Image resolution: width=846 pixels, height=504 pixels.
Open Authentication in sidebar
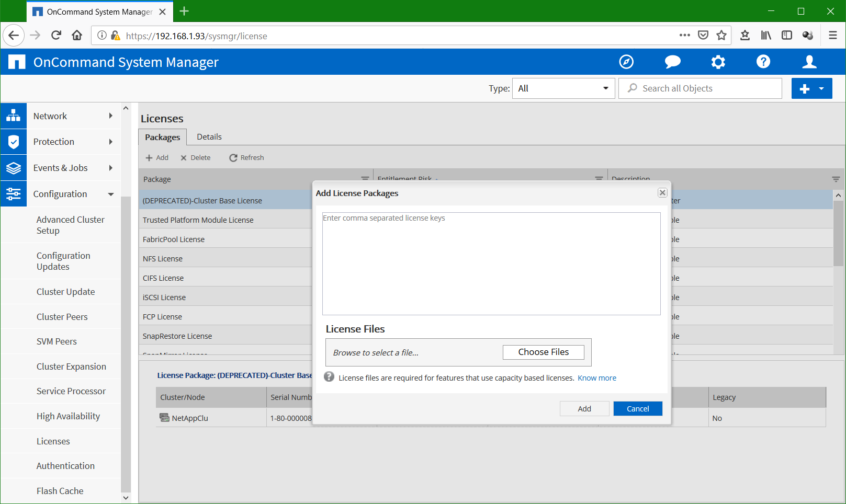(x=65, y=466)
